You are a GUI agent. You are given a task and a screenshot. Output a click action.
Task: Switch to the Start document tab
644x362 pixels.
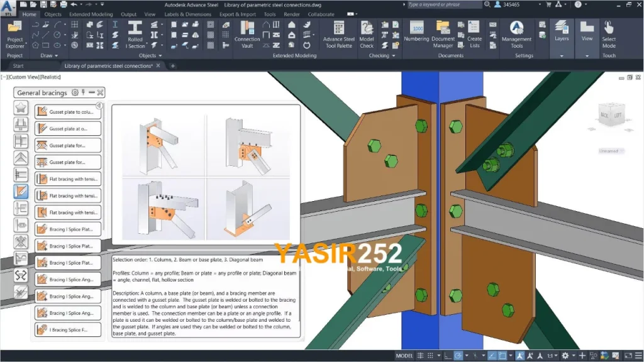(18, 65)
